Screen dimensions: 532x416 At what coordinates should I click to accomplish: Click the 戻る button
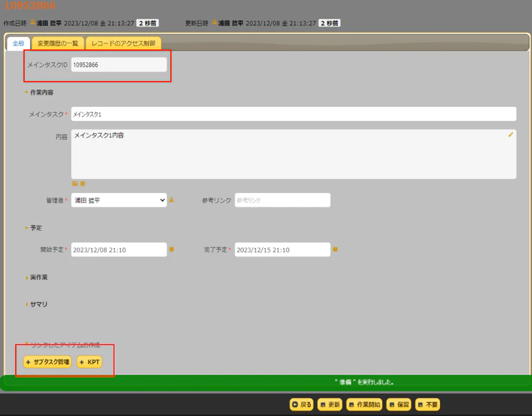301,404
